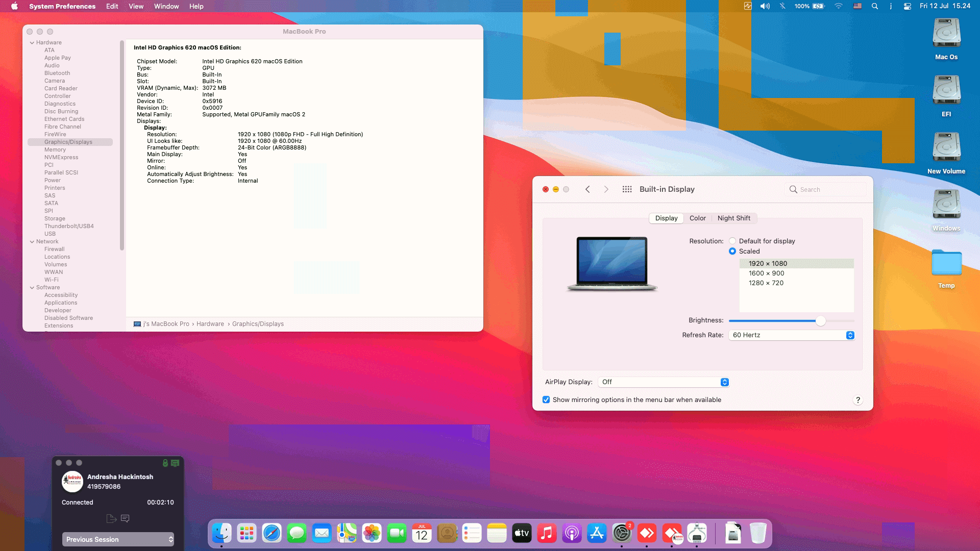Click the AnyDesk file transfer icon
Image resolution: width=980 pixels, height=551 pixels.
pyautogui.click(x=111, y=518)
